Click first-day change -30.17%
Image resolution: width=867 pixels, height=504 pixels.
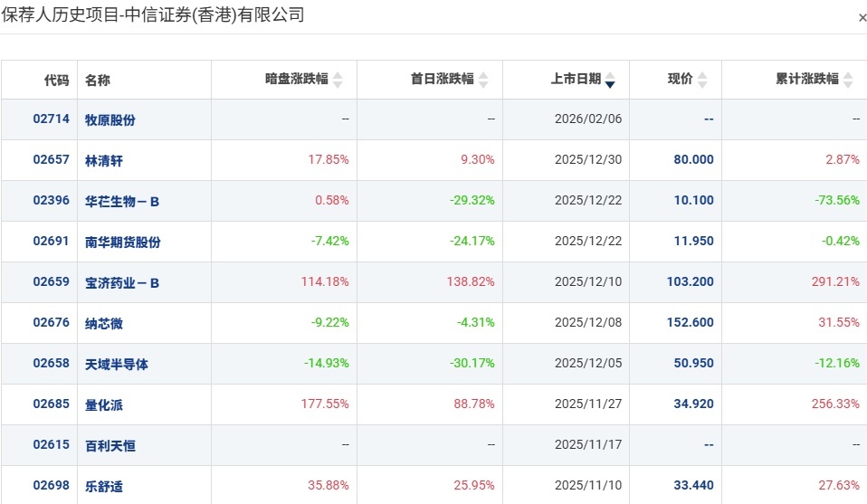pyautogui.click(x=472, y=364)
